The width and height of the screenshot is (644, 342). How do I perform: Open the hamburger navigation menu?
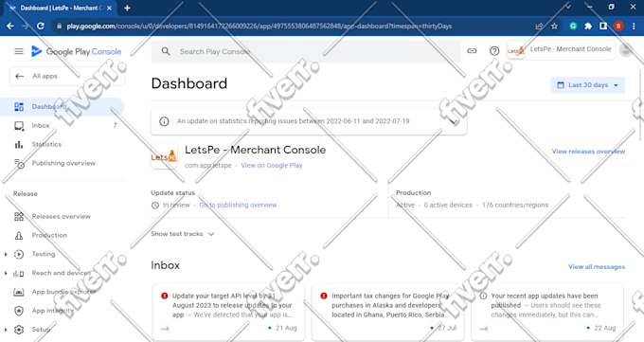tap(19, 51)
